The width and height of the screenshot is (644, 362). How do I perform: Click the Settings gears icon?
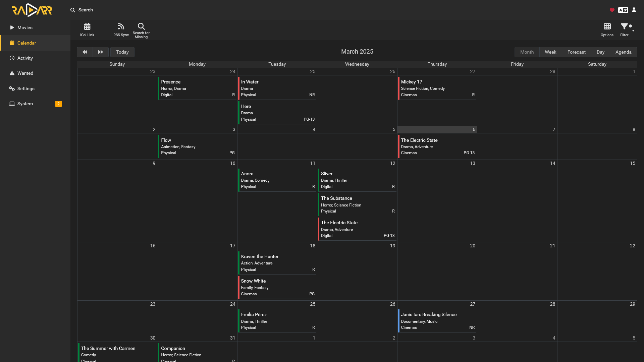pyautogui.click(x=12, y=88)
